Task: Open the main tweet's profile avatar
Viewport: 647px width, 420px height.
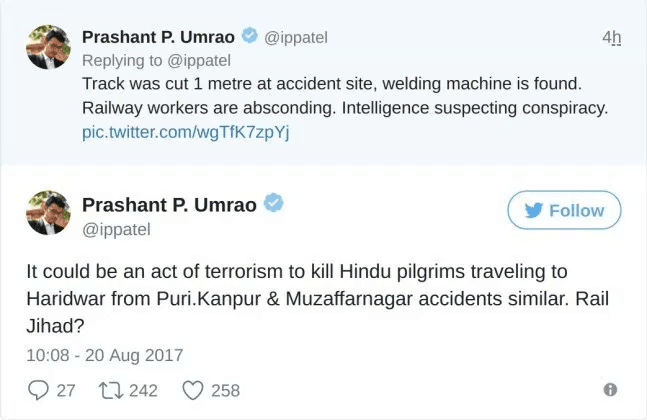Action: point(48,212)
